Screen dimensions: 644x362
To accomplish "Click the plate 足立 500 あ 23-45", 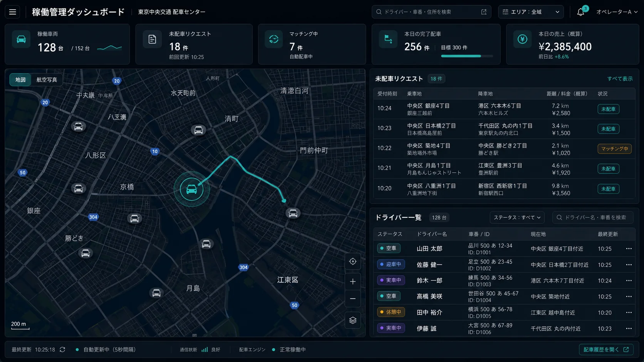I will point(490,262).
